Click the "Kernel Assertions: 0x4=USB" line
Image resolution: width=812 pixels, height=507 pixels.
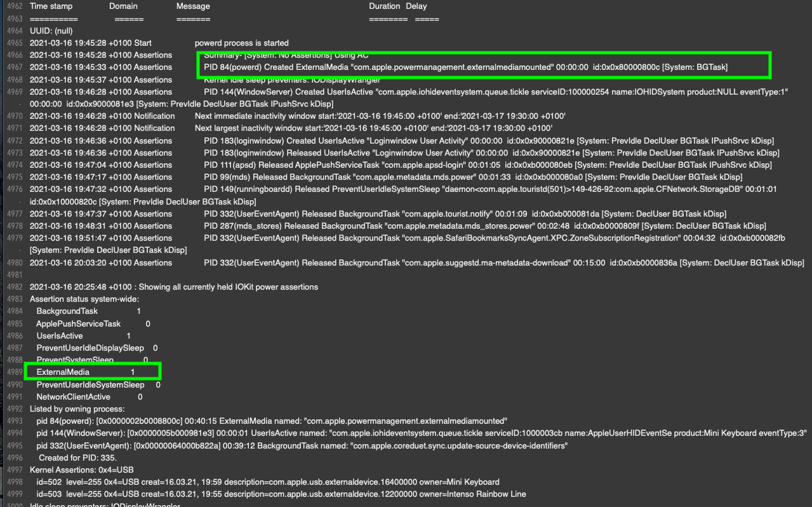[x=82, y=470]
